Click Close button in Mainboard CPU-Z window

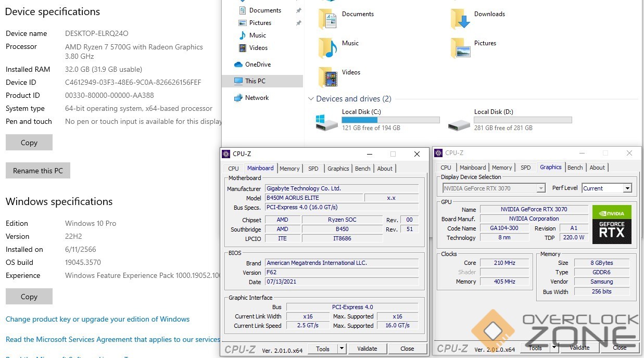coord(408,349)
